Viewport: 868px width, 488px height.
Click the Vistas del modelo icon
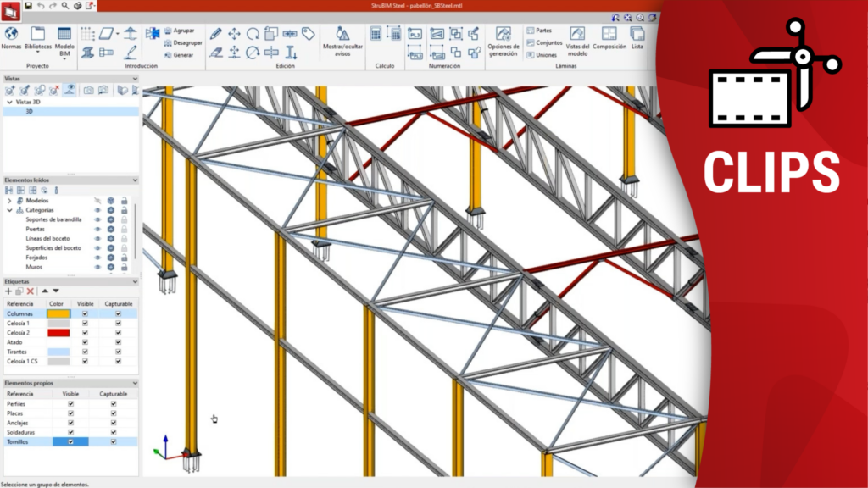576,40
